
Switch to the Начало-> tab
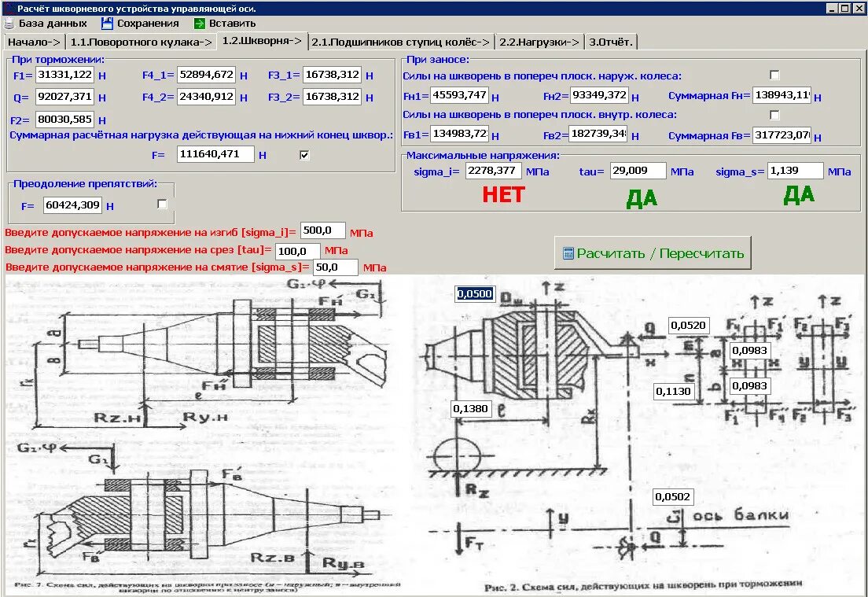(x=35, y=42)
